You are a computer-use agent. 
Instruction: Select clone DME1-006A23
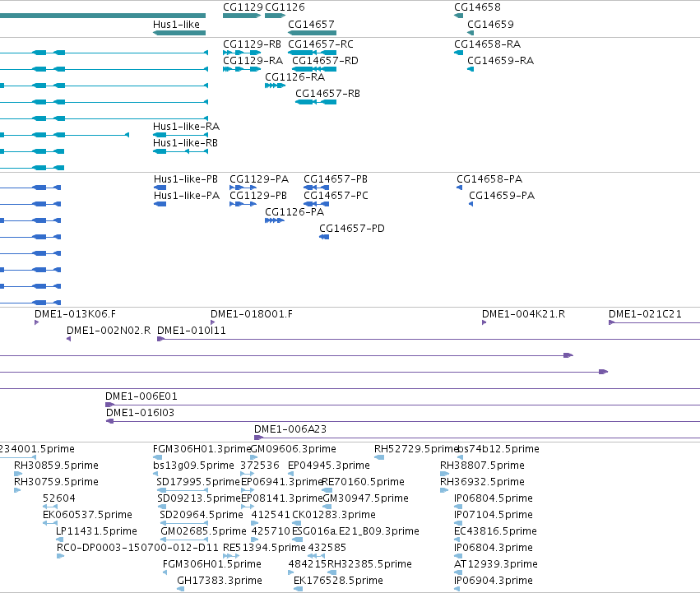click(290, 429)
